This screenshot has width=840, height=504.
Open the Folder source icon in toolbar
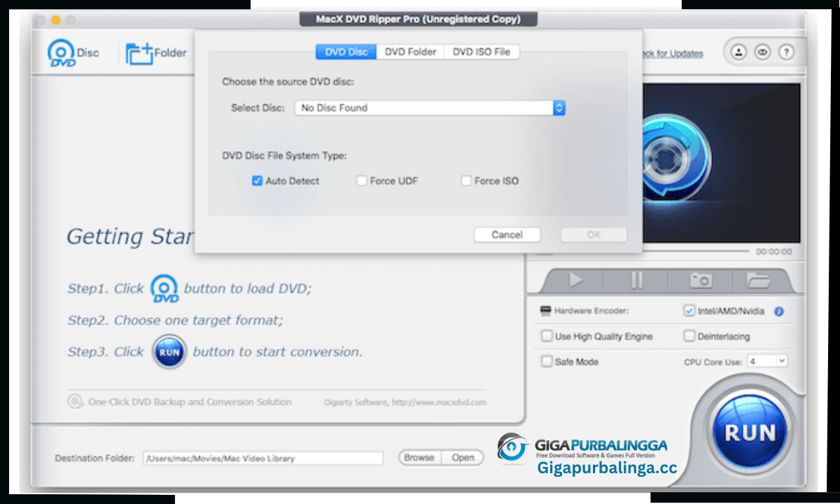(x=139, y=54)
